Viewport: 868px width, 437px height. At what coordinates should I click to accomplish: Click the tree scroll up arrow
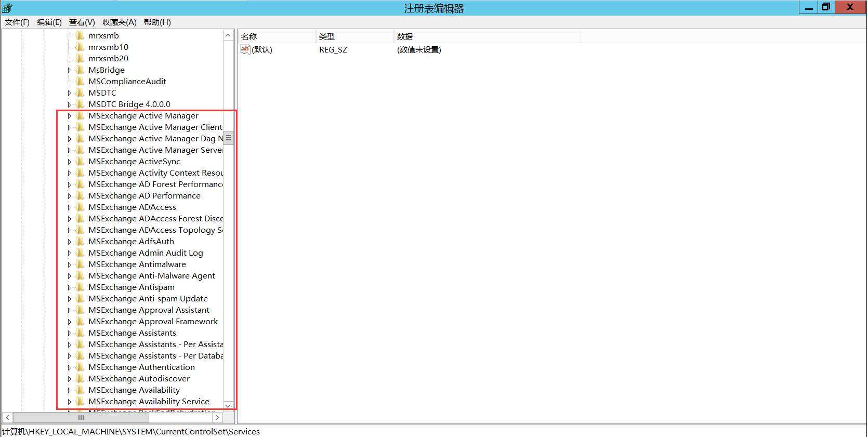228,35
